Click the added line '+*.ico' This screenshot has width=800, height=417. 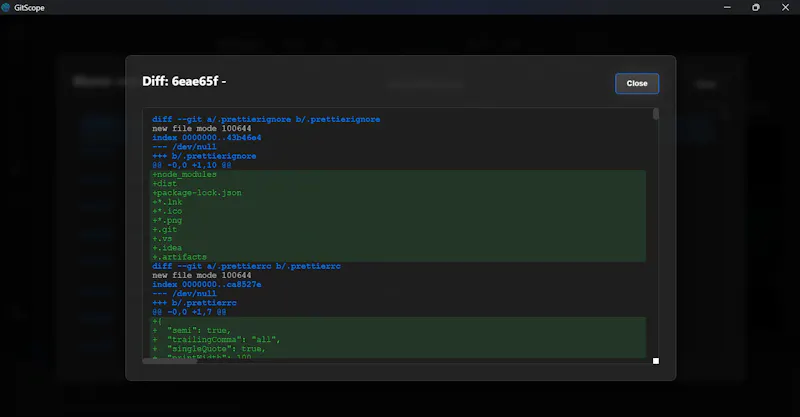pyautogui.click(x=398, y=211)
